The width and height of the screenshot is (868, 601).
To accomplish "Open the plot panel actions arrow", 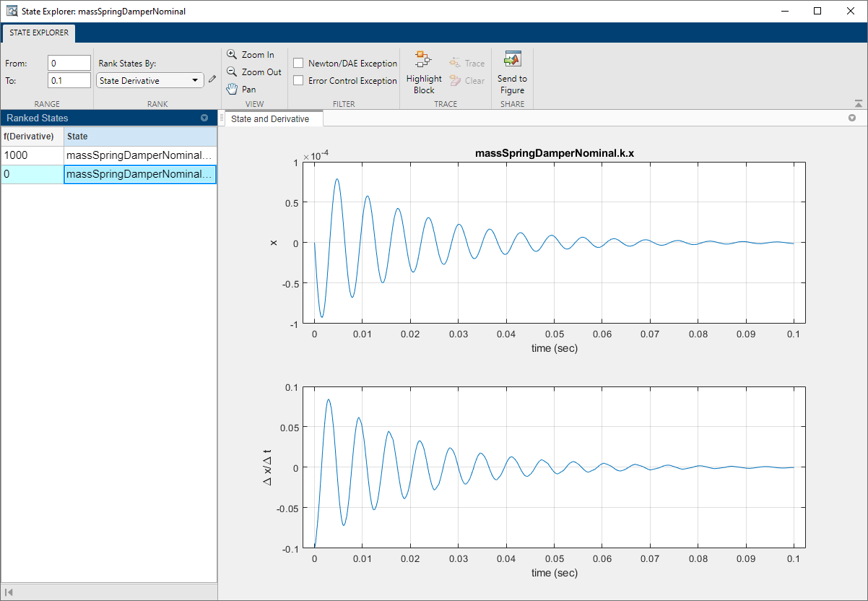I will click(x=851, y=118).
